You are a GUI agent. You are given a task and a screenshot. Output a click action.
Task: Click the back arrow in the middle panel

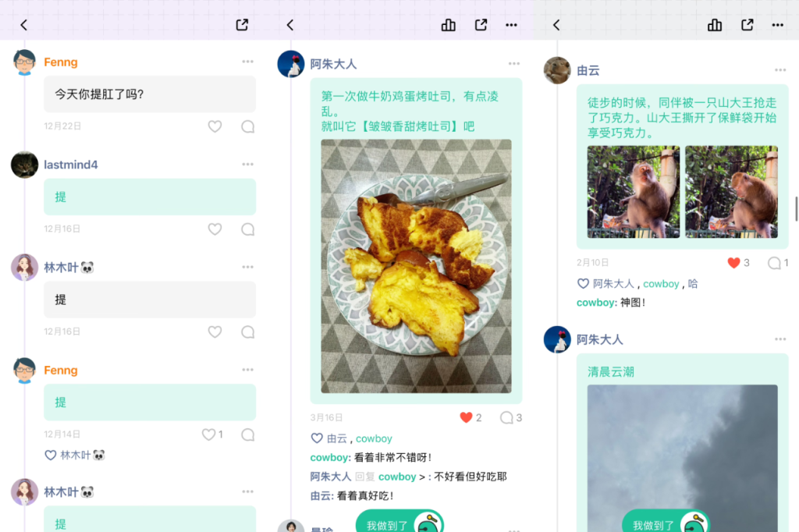290,25
